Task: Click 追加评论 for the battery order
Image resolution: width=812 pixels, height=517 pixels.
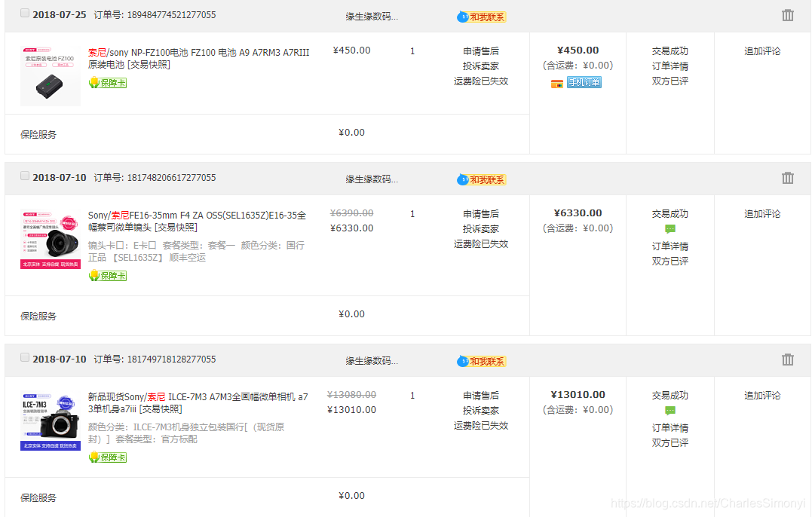Action: pyautogui.click(x=762, y=51)
